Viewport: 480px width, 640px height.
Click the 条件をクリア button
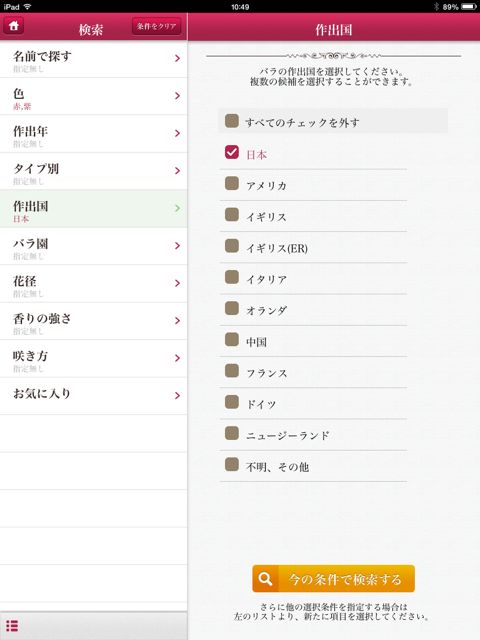coord(157,26)
